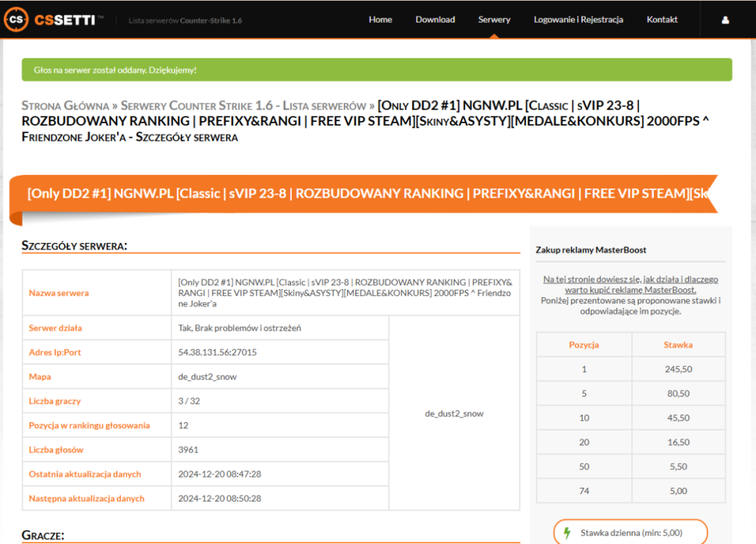Click the map value de_dust2_snow
This screenshot has height=544, width=756.
tap(207, 377)
